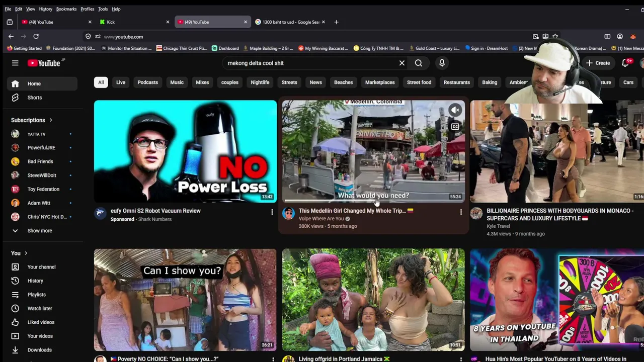644x362 pixels.
Task: Open Your videos in the sidebar
Action: tap(42, 336)
